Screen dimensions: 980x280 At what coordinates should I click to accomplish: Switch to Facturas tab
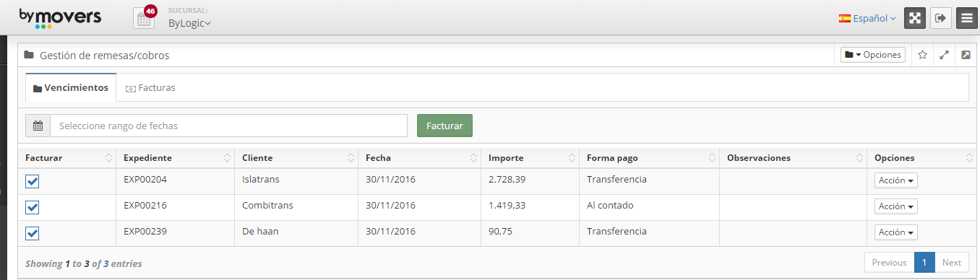coord(150,88)
